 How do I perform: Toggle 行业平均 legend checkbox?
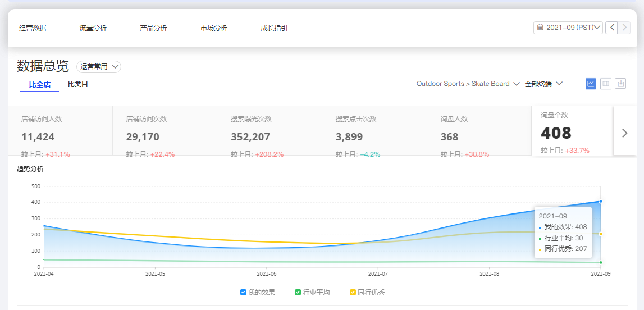[x=298, y=292]
